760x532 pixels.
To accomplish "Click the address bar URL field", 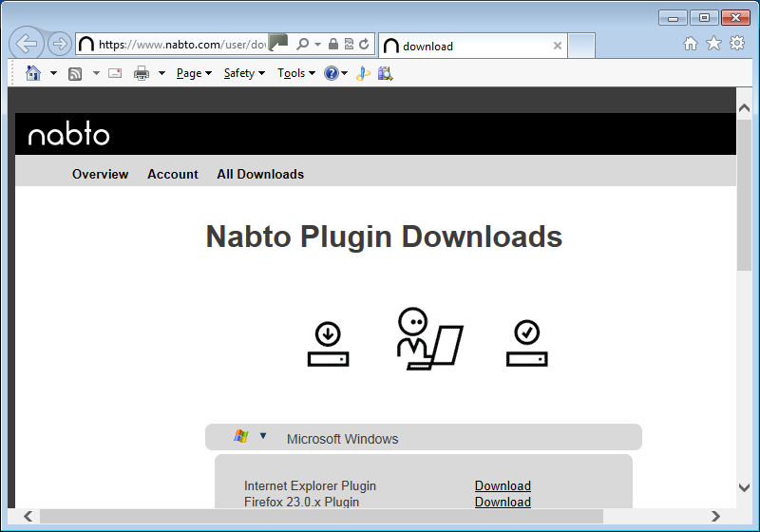I will coord(182,45).
